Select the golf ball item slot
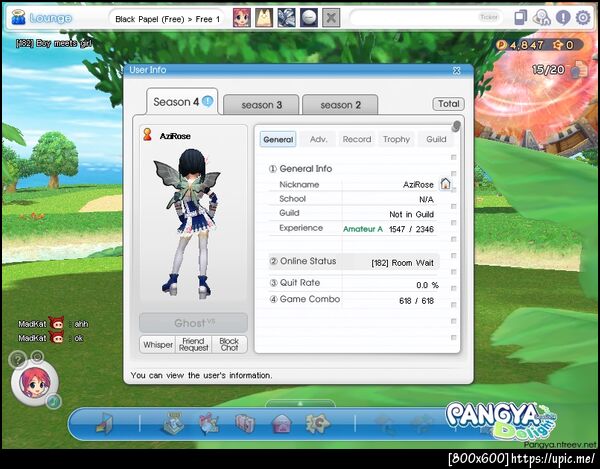Viewport: 600px width, 469px height. (308, 18)
